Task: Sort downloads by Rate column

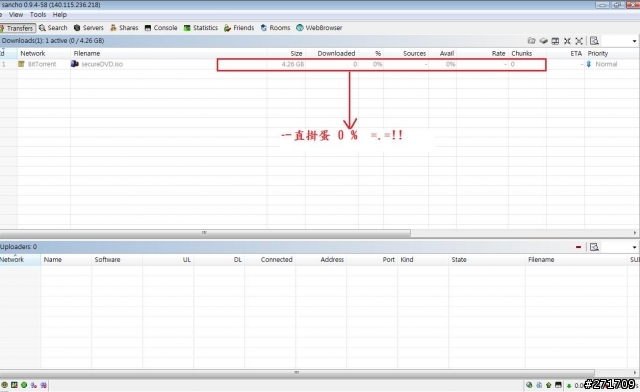Action: coord(482,53)
